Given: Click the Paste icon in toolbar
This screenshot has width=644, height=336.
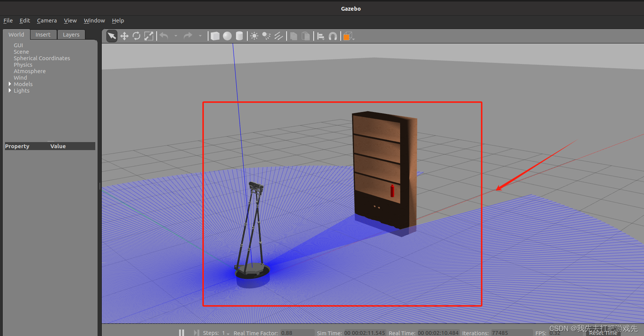Looking at the screenshot, I should point(306,36).
